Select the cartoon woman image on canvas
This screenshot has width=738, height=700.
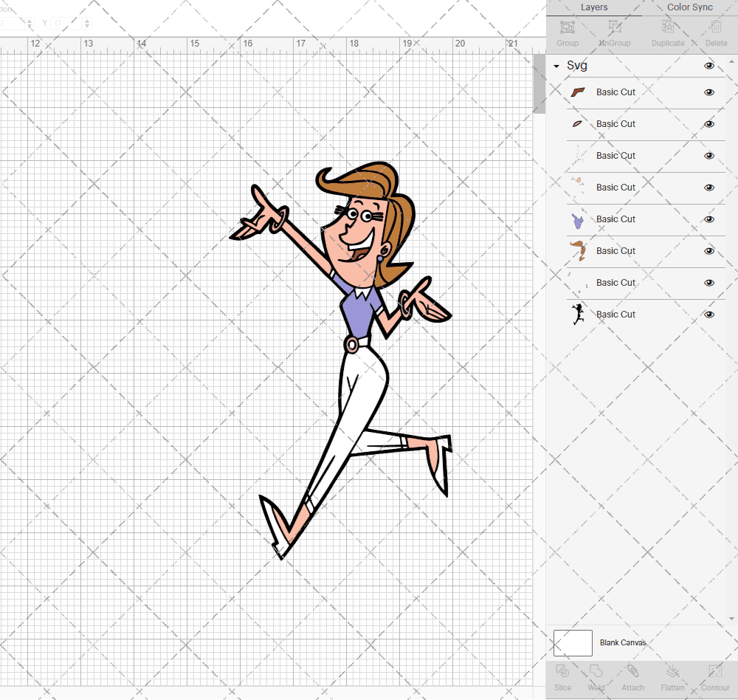pos(341,360)
